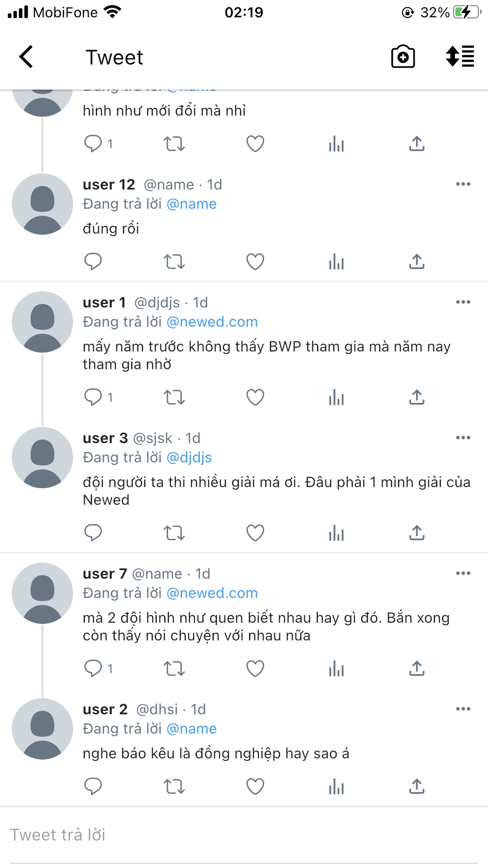
Task: Open user 7's profile avatar
Action: [x=42, y=593]
